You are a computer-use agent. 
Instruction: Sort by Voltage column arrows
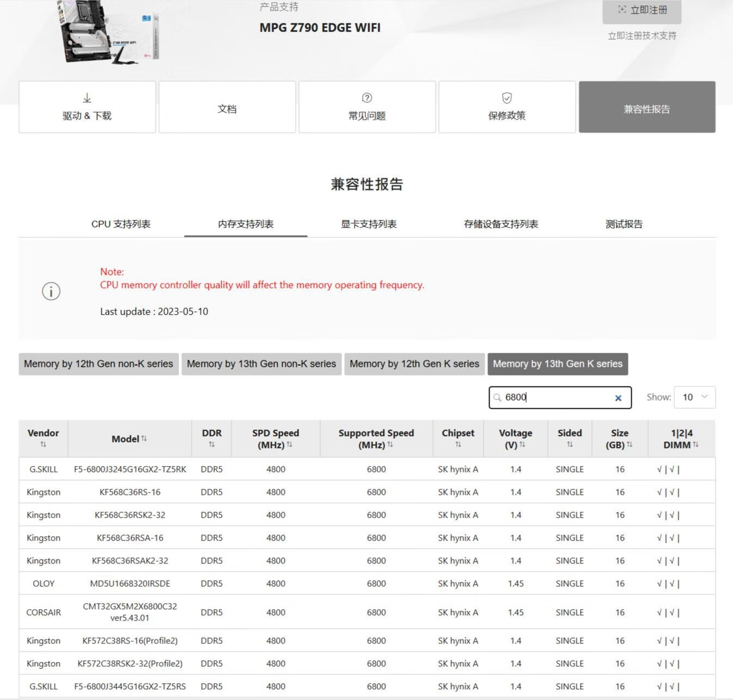[522, 445]
